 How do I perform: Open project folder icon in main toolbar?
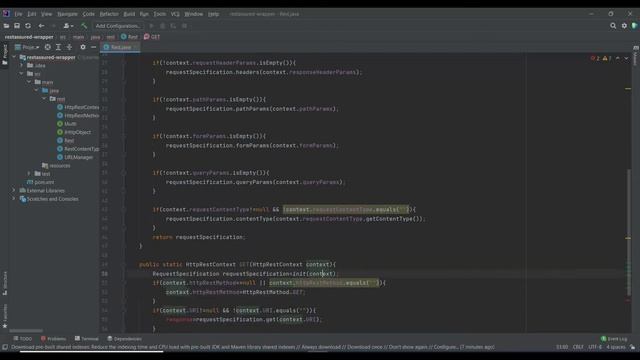(x=6, y=26)
